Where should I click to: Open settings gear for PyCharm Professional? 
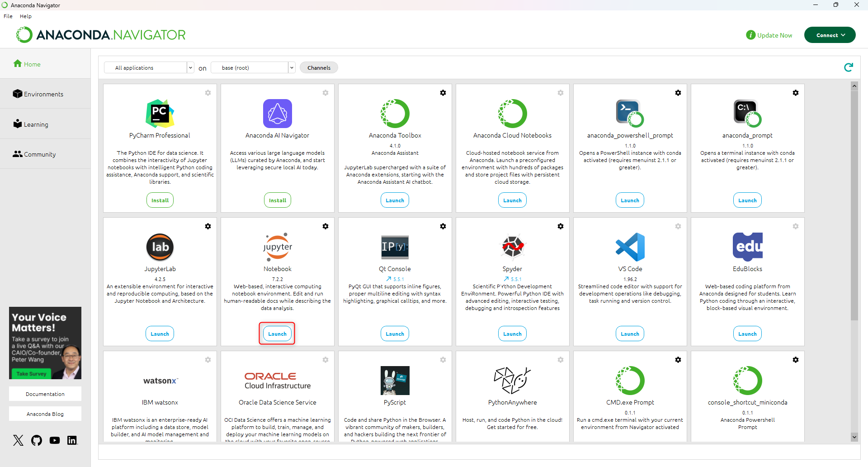208,93
